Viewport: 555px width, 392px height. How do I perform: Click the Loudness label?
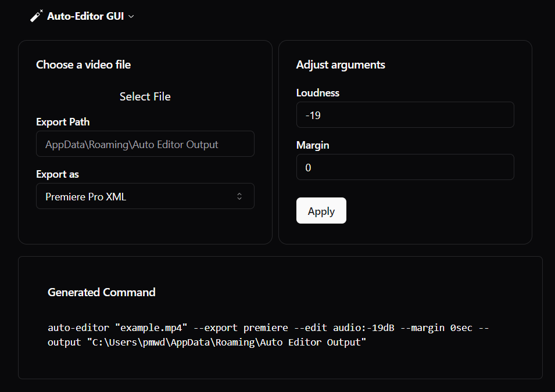point(318,93)
